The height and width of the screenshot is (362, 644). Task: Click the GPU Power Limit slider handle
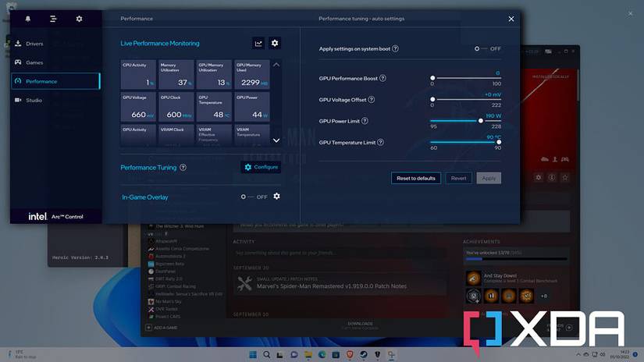click(x=482, y=121)
